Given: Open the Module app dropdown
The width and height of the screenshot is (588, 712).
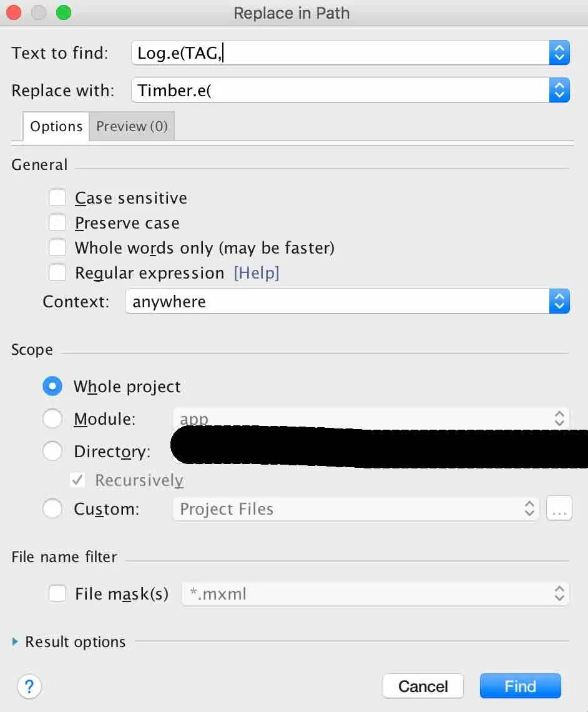Looking at the screenshot, I should coord(371,418).
